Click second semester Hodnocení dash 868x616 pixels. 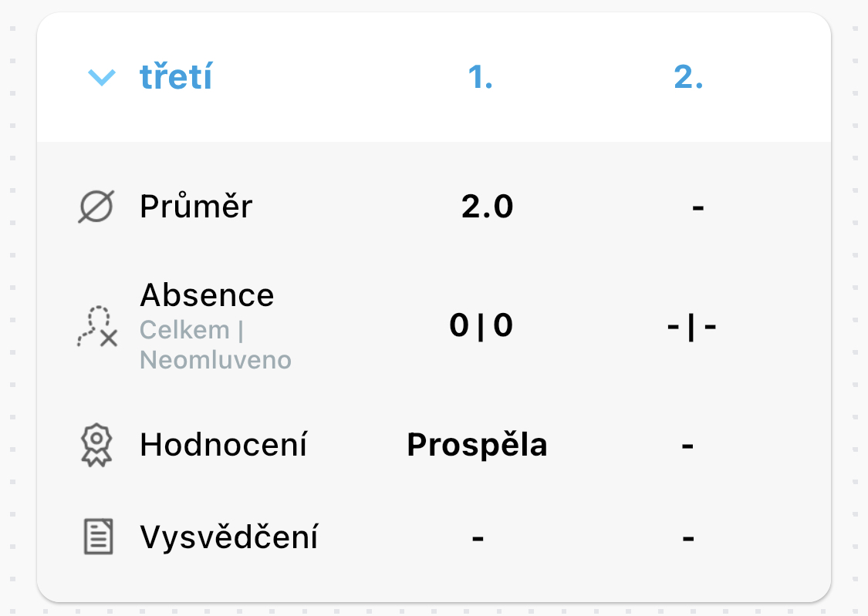687,446
